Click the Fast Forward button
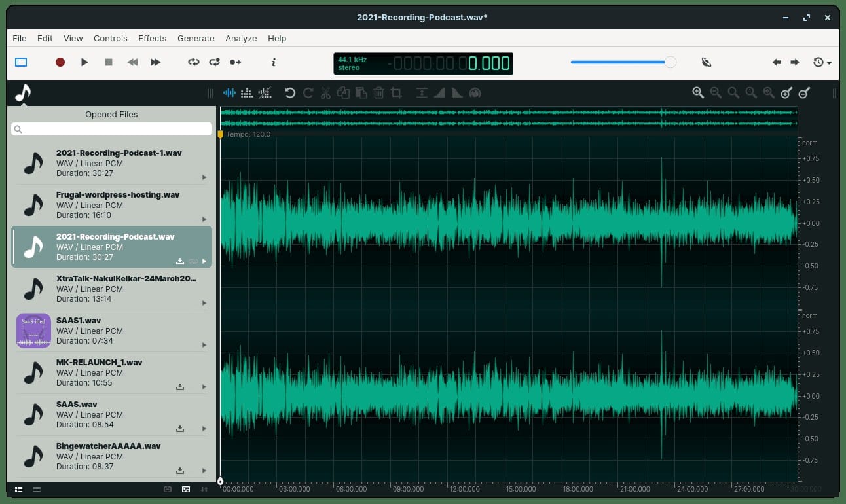 point(155,62)
